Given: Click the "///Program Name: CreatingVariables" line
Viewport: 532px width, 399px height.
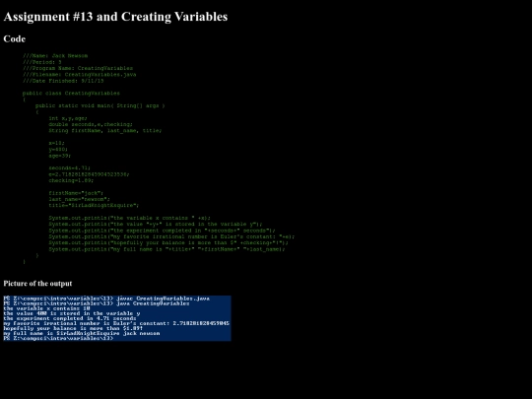Looking at the screenshot, I should click(x=78, y=68).
